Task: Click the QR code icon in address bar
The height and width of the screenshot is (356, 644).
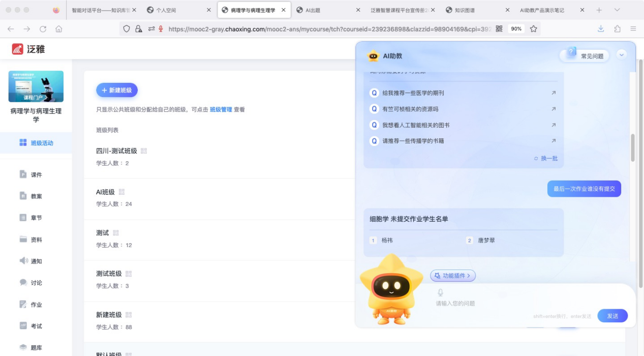Action: pyautogui.click(x=499, y=29)
